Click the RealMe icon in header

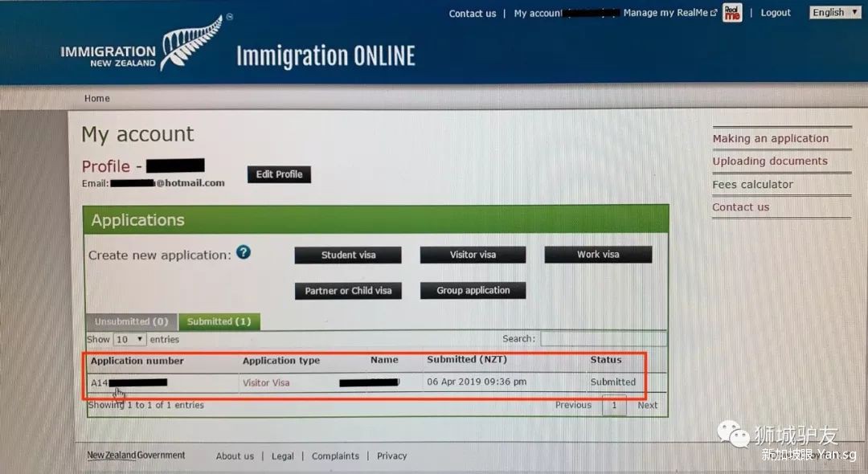[731, 13]
